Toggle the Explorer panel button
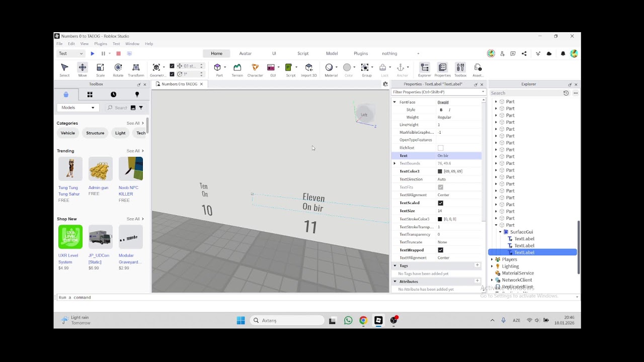The image size is (644, 362). click(425, 70)
